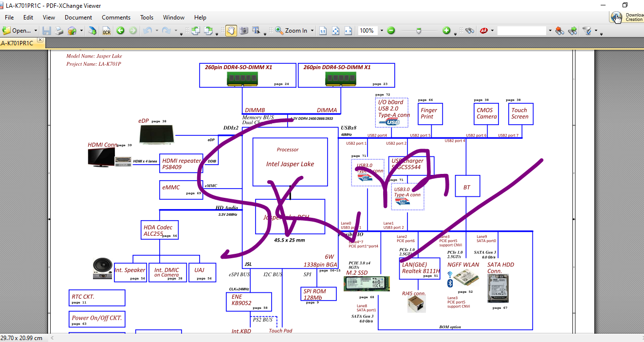Image resolution: width=644 pixels, height=342 pixels.
Task: Run OCR on pages icon
Action: pyautogui.click(x=107, y=30)
